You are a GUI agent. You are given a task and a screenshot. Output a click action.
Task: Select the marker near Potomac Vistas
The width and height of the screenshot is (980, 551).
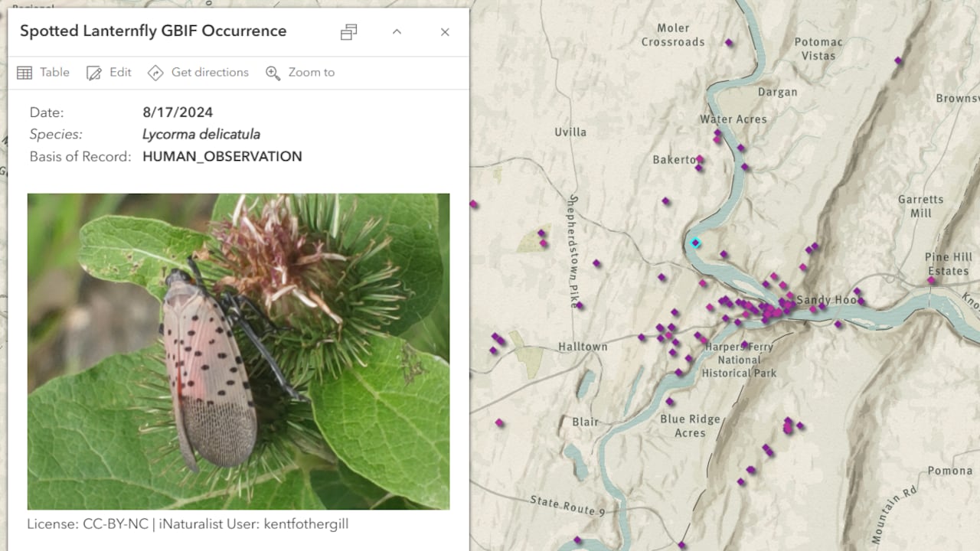pos(898,59)
